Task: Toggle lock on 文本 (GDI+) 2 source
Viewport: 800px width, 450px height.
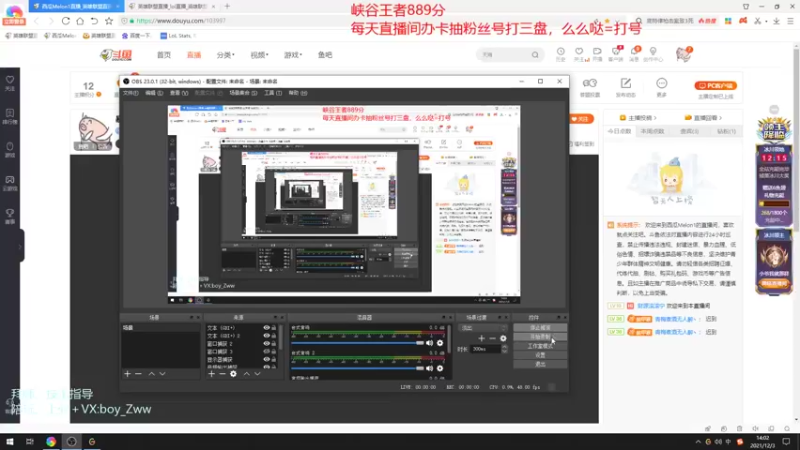Action: pos(274,336)
